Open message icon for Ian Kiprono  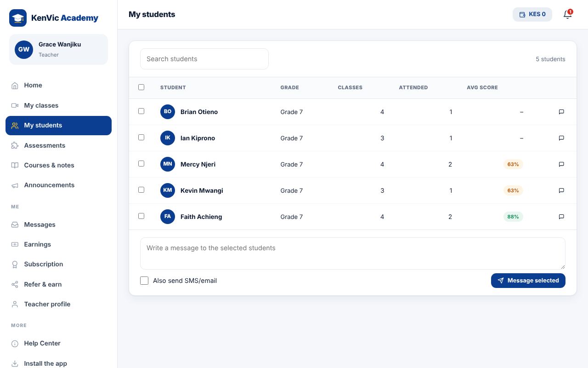tap(561, 138)
